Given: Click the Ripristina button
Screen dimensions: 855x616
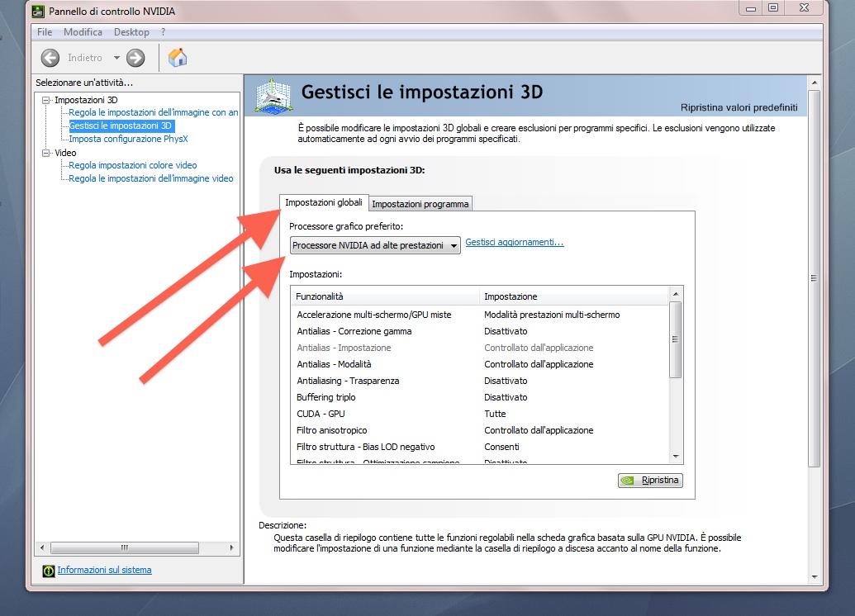Looking at the screenshot, I should pyautogui.click(x=650, y=481).
